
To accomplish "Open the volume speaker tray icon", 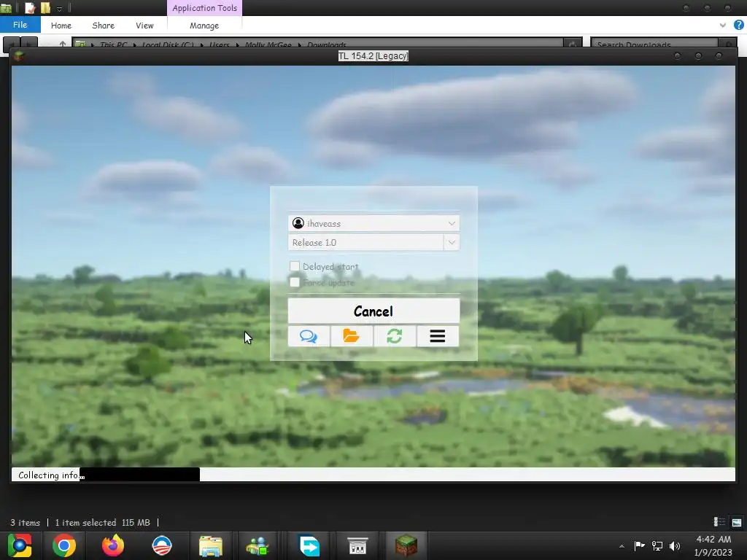I will [675, 545].
